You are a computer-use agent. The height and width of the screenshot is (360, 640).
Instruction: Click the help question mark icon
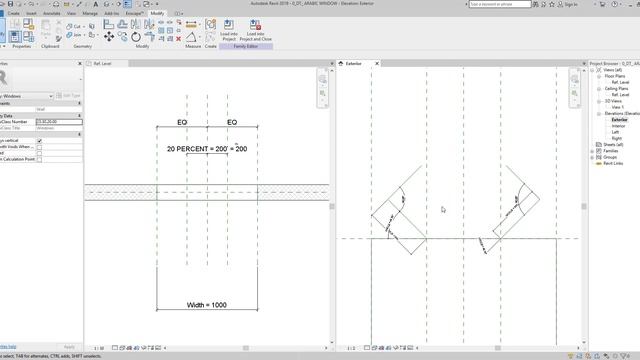coord(615,4)
